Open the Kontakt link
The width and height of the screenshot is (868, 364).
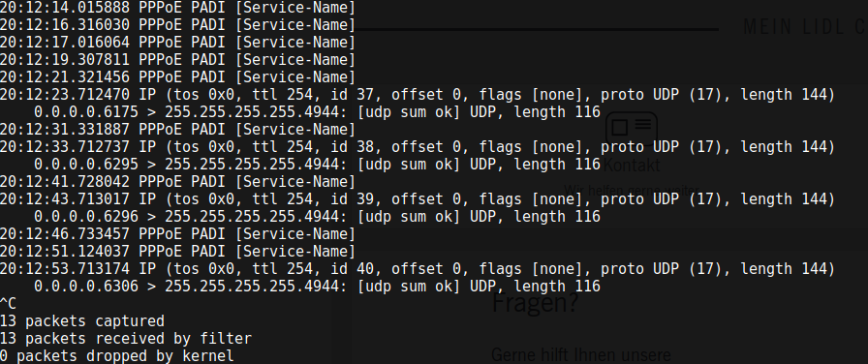[632, 165]
